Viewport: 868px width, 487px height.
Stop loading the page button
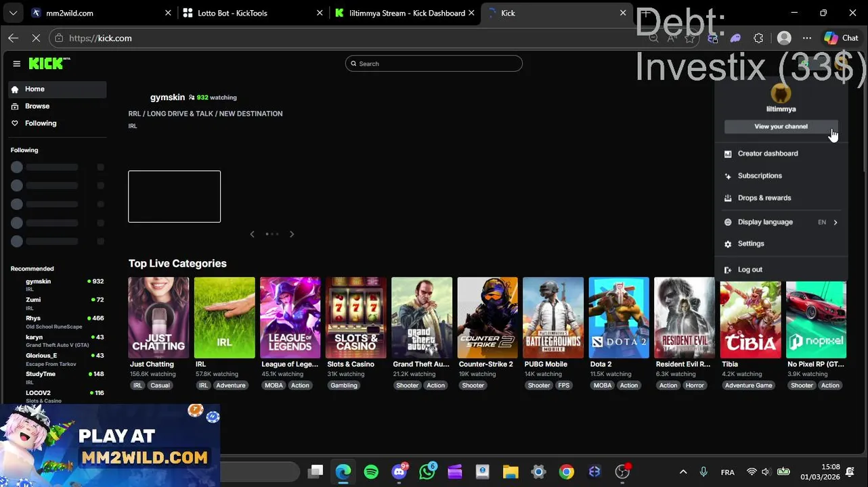(36, 38)
